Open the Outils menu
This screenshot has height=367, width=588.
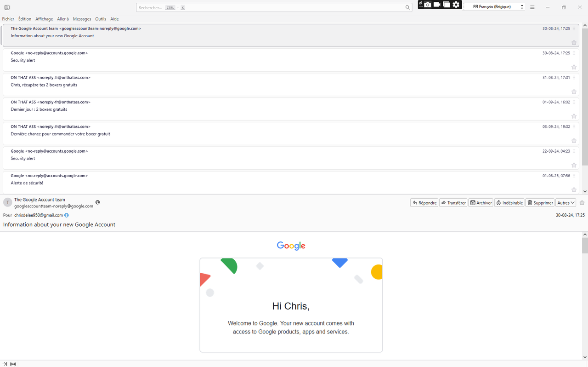(x=101, y=19)
